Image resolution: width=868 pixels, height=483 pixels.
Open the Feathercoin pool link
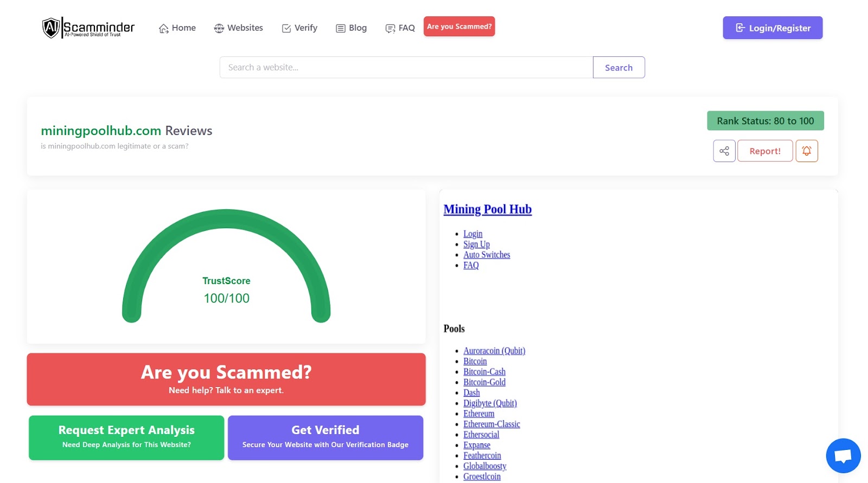pyautogui.click(x=482, y=456)
